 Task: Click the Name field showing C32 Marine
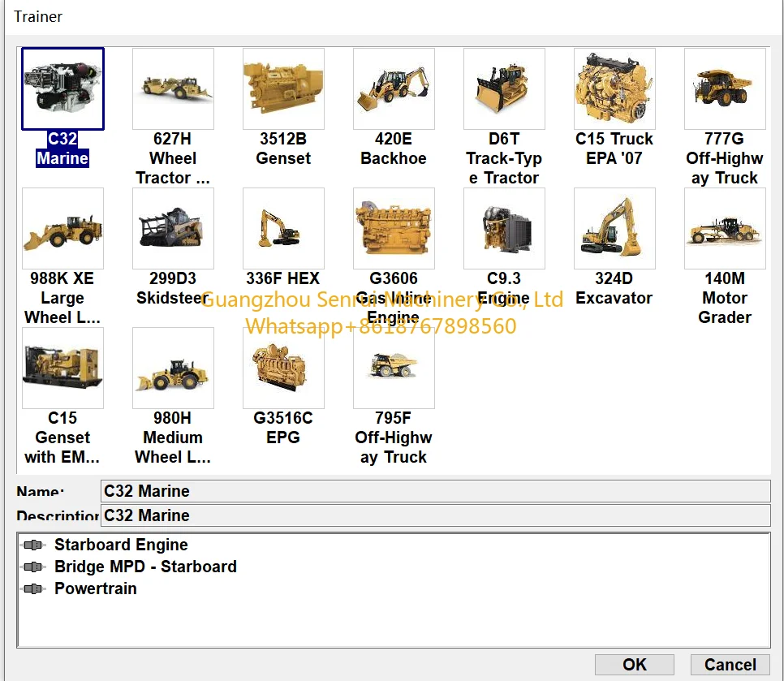pos(435,491)
